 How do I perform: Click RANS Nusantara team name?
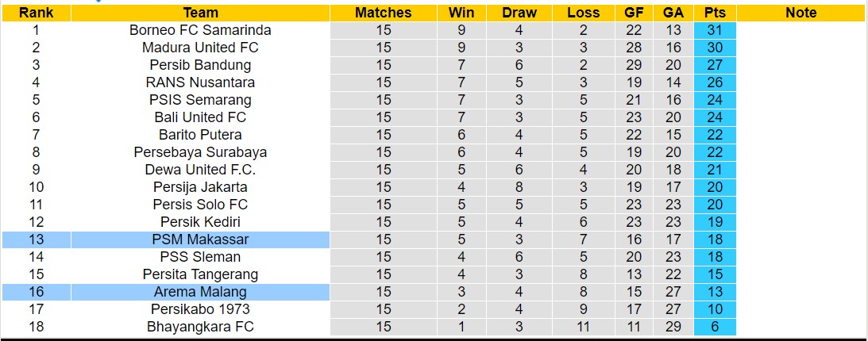200,82
